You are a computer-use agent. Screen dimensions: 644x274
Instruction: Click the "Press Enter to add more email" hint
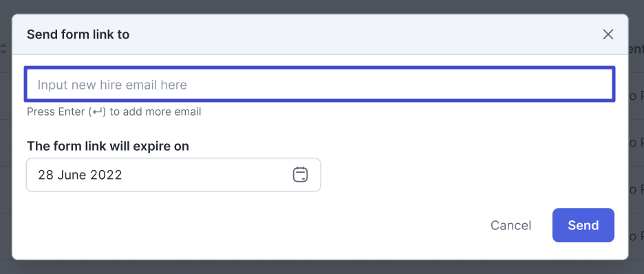[114, 112]
